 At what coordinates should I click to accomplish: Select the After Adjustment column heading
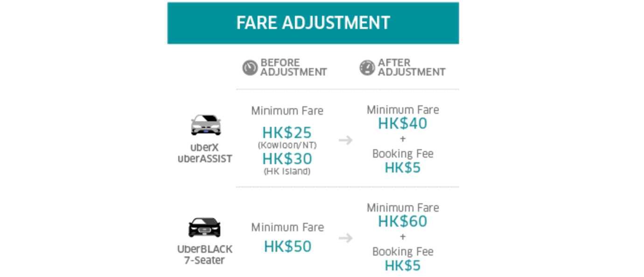(x=412, y=68)
